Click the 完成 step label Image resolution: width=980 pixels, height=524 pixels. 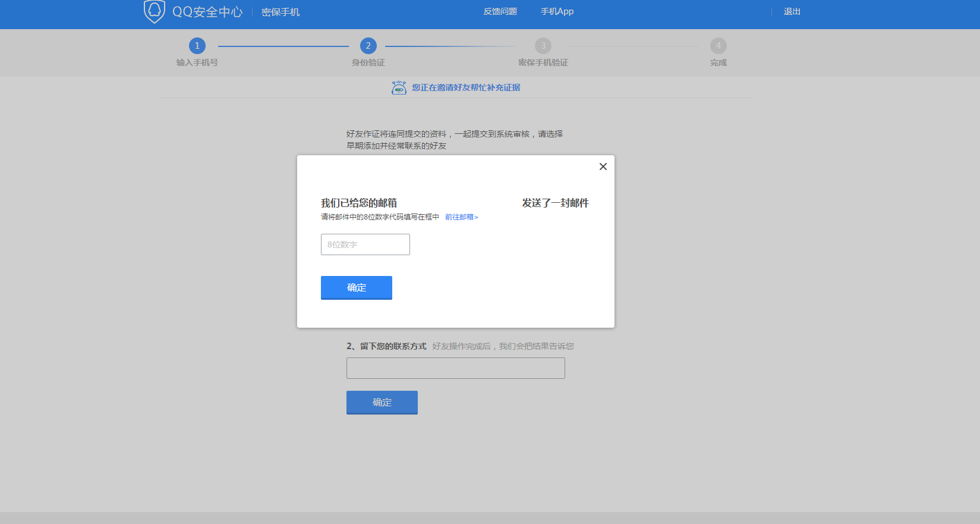719,62
